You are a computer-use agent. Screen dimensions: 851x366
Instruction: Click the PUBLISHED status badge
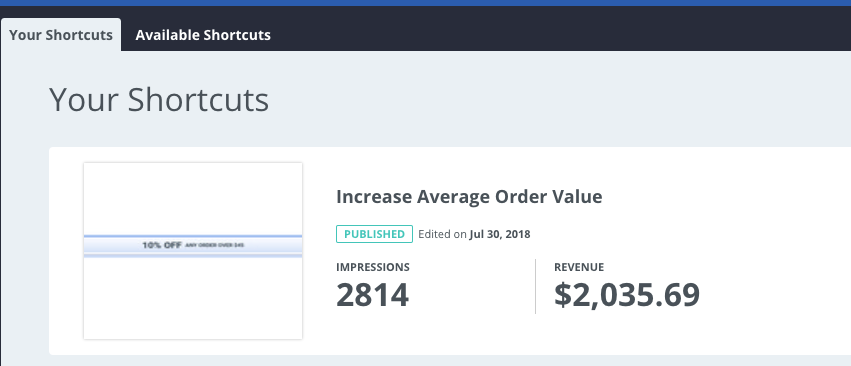(374, 234)
